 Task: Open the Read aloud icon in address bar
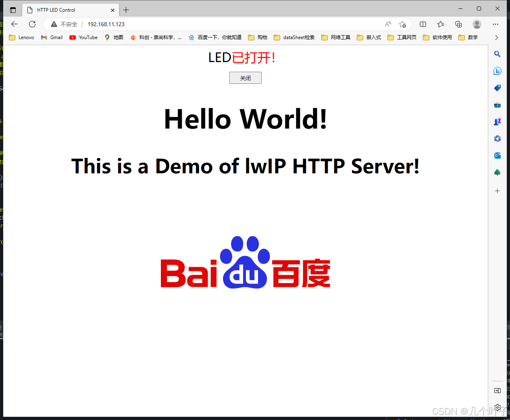pyautogui.click(x=388, y=24)
